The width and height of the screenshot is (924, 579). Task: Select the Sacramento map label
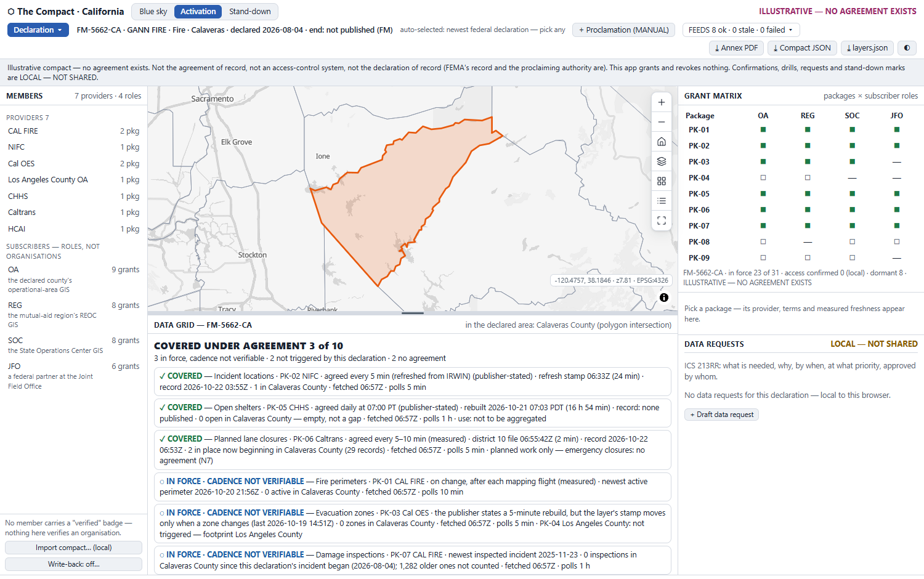213,99
